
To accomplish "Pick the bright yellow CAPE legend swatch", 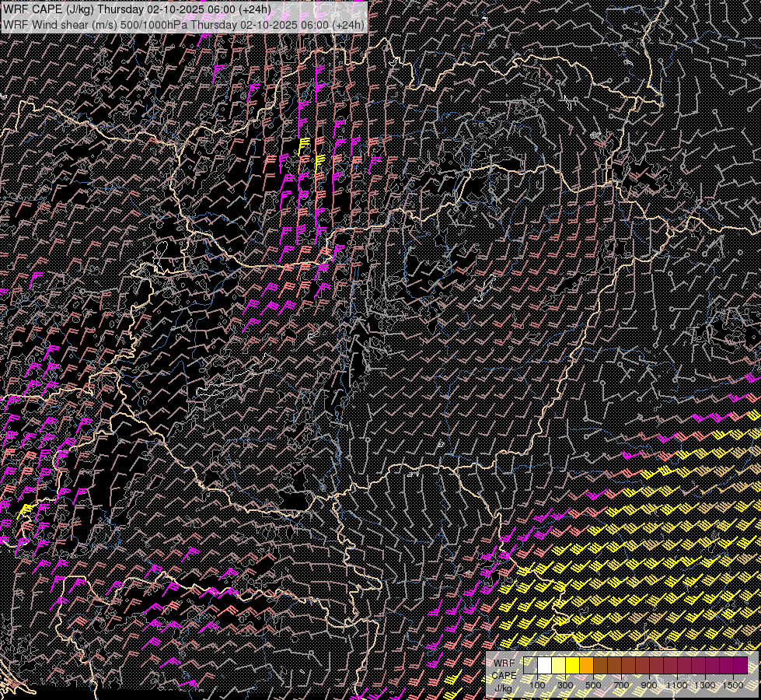I will (x=572, y=665).
